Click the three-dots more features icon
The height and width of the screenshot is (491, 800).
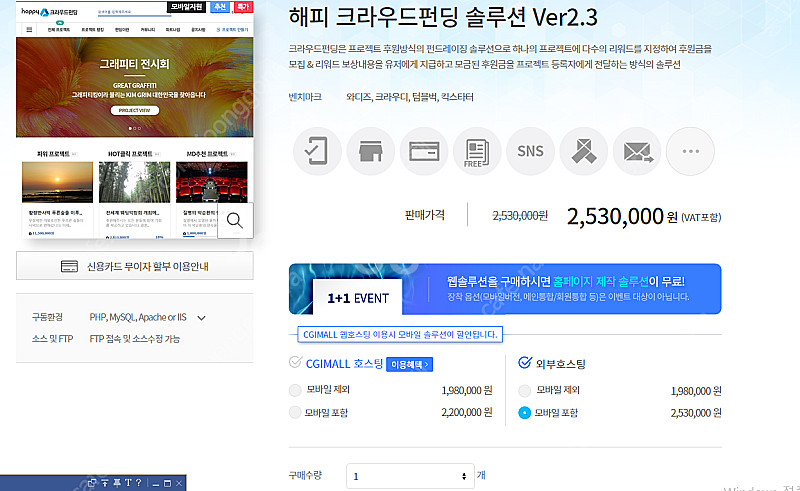tap(690, 151)
